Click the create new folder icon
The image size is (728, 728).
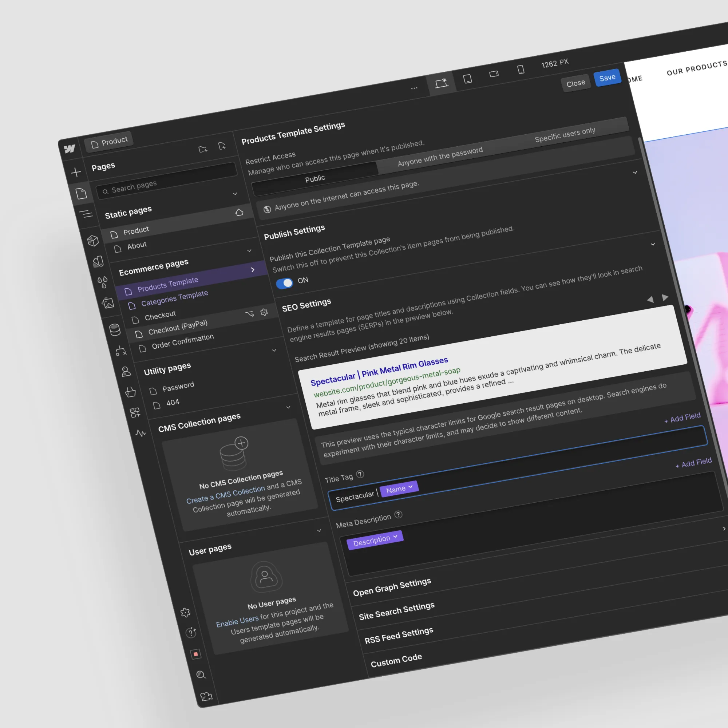(203, 149)
